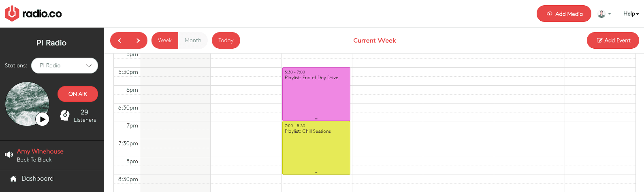
Task: Switch calendar to Week view
Action: (x=165, y=41)
